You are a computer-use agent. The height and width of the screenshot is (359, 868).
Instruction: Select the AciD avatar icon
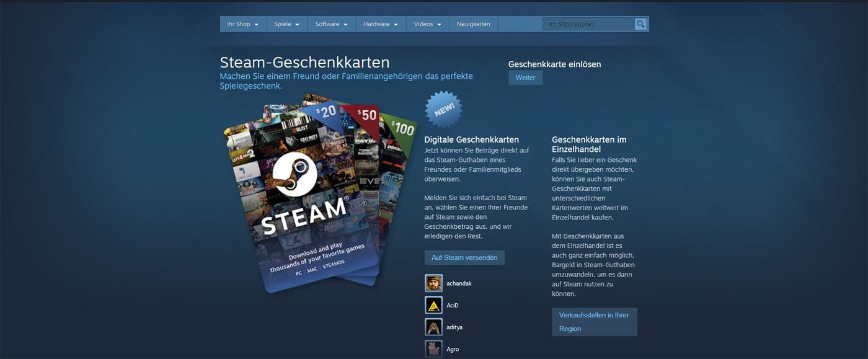(433, 305)
